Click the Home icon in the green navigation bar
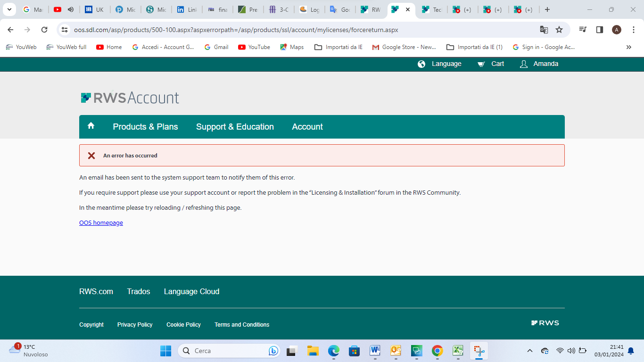 click(x=91, y=125)
